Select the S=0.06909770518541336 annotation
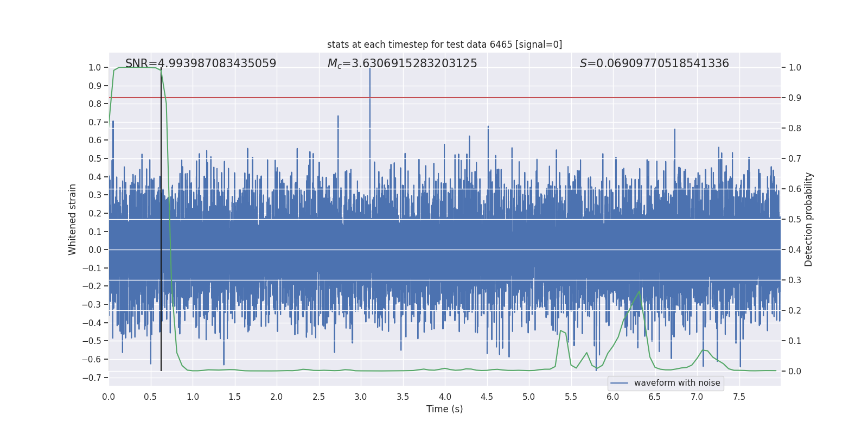Screen dimensions: 868x434 (x=654, y=63)
